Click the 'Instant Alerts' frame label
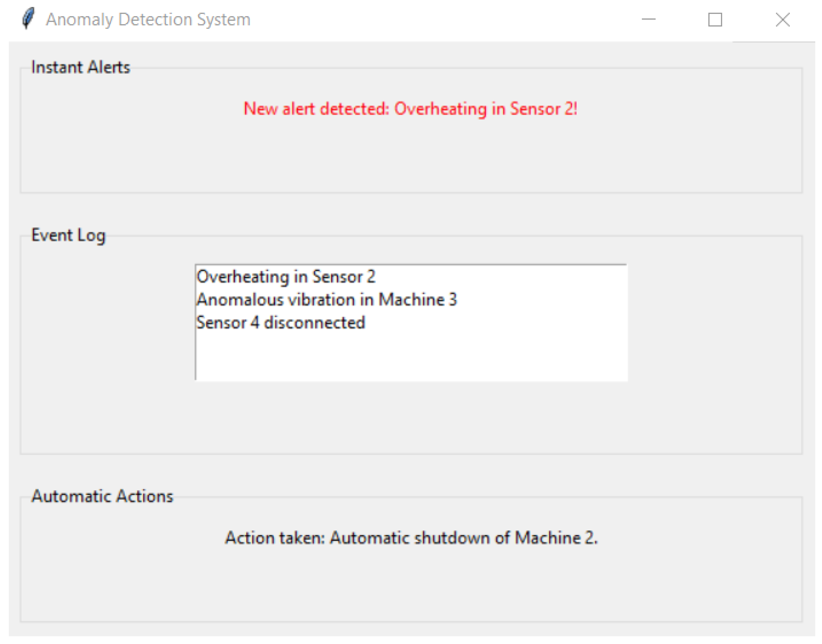This screenshot has width=822, height=644. pos(81,67)
